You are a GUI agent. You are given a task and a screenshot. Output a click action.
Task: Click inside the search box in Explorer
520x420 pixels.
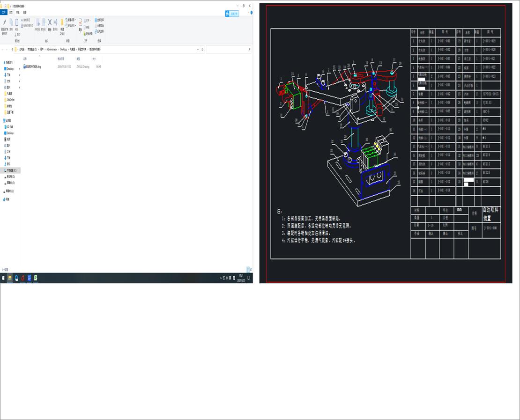227,49
